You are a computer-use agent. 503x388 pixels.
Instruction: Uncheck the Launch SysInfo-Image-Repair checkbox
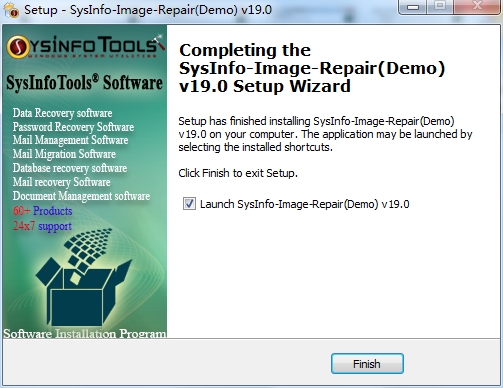(x=189, y=204)
